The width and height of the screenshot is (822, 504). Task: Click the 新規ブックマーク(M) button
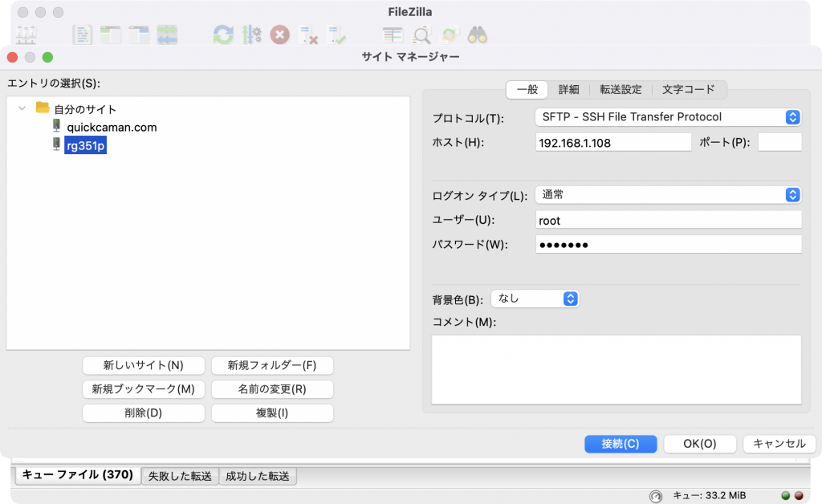click(143, 389)
